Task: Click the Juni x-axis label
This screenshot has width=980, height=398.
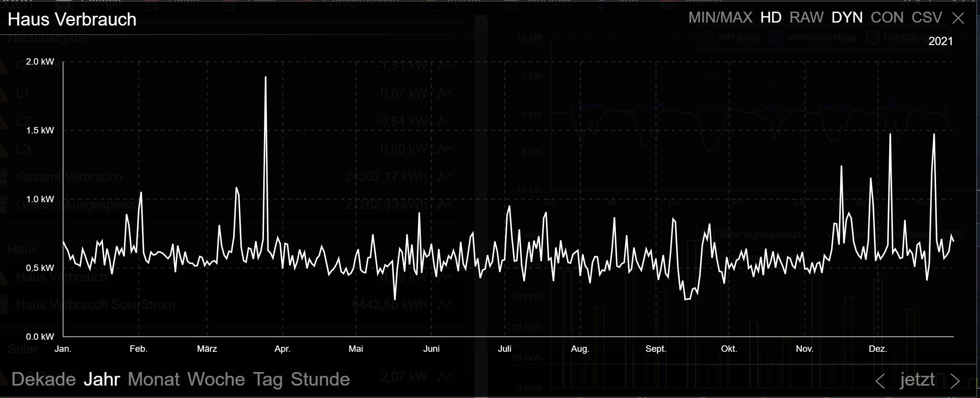Action: click(431, 349)
